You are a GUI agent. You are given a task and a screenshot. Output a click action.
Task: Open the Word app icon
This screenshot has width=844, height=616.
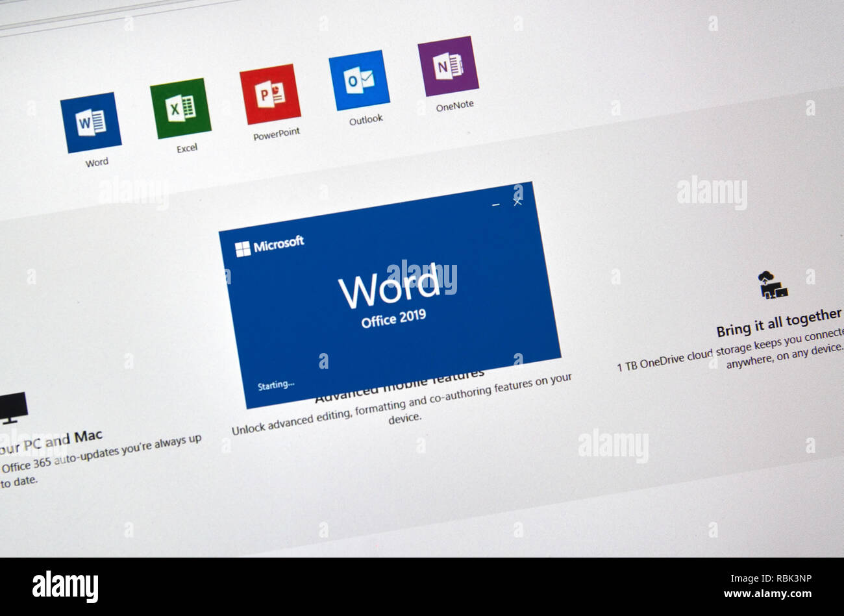pyautogui.click(x=91, y=123)
